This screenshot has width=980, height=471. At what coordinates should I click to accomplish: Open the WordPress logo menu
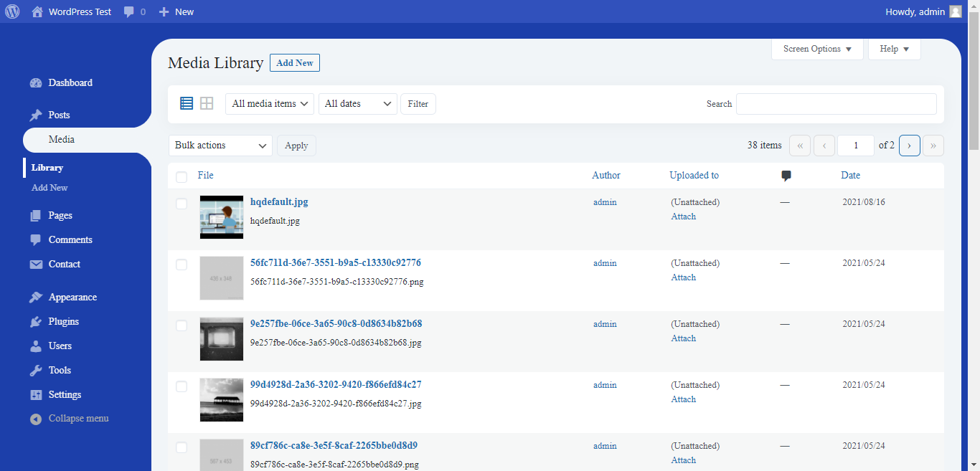click(x=12, y=11)
